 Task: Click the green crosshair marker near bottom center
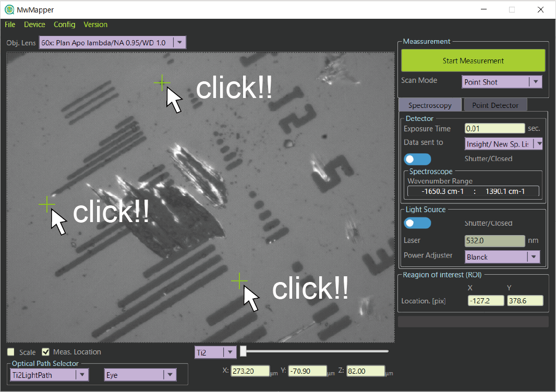(x=239, y=281)
